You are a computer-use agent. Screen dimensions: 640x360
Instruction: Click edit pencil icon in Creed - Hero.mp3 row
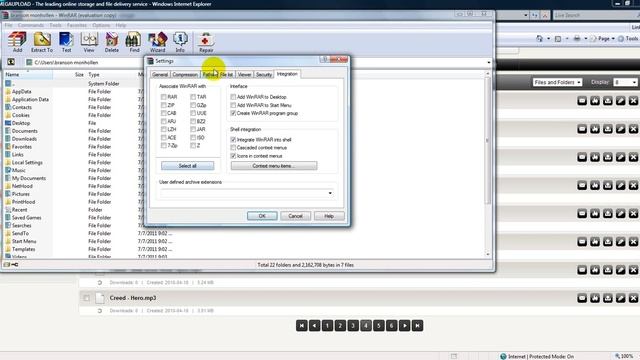pos(620,298)
